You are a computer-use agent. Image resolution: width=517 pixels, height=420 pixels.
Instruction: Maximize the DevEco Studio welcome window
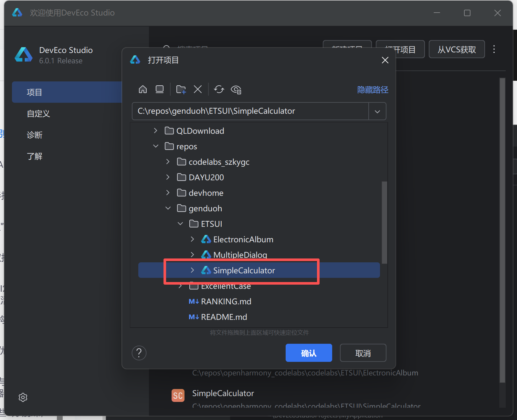467,13
